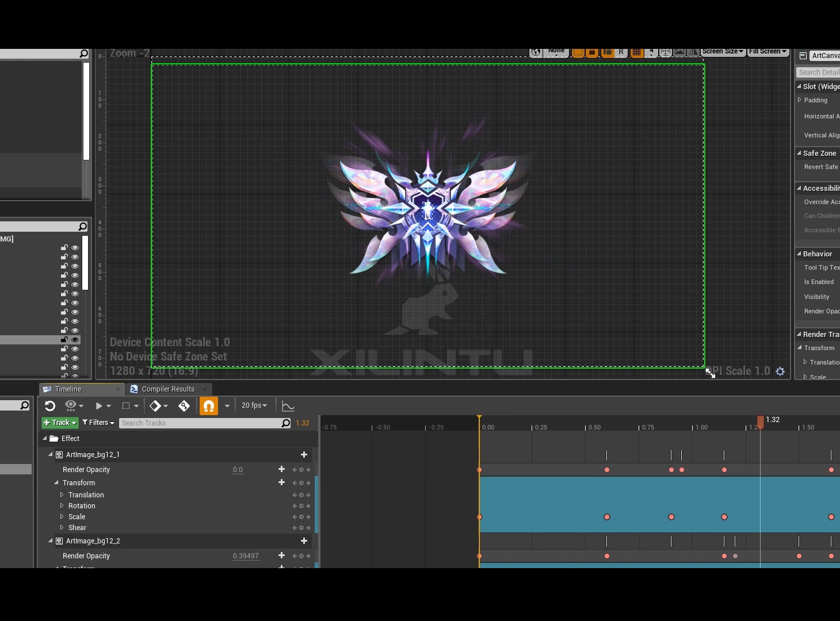This screenshot has width=840, height=621.
Task: Collapse the Safe Zone details category
Action: [x=799, y=153]
